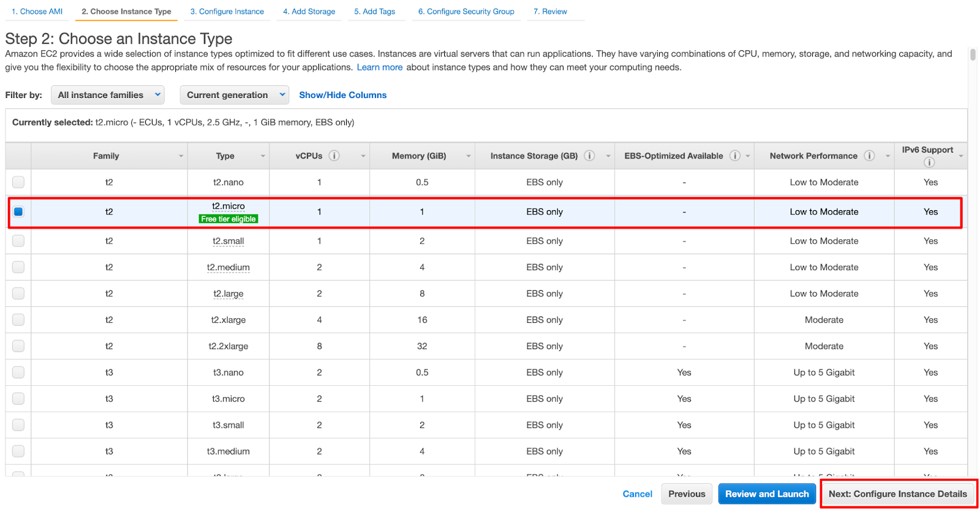This screenshot has height=512, width=980.
Task: Click the t2.large type name
Action: (228, 293)
